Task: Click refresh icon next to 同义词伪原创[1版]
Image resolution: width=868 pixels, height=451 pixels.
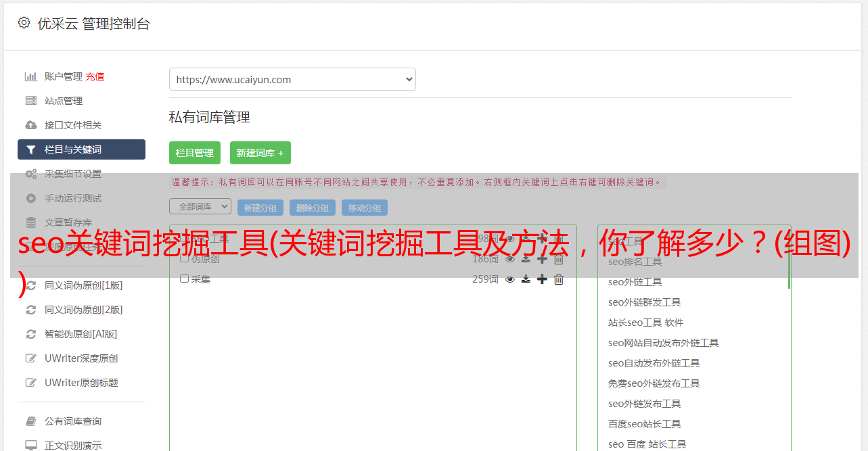Action: (x=31, y=285)
